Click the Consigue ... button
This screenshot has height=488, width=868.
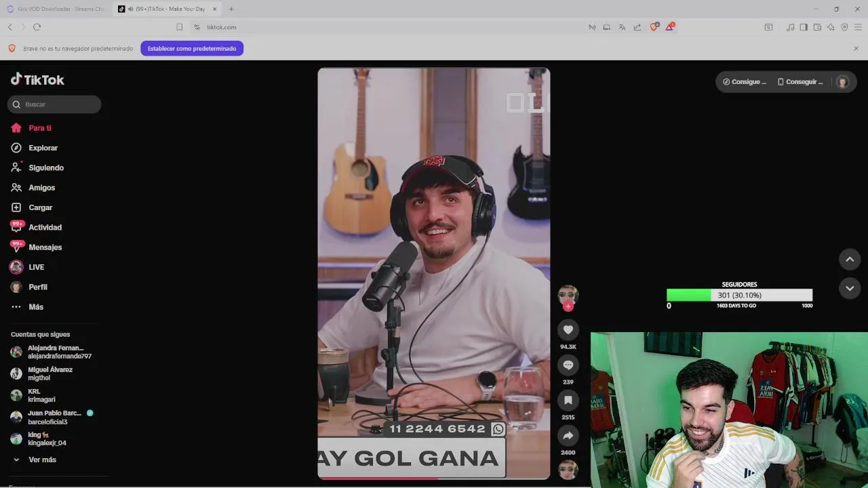coord(745,81)
